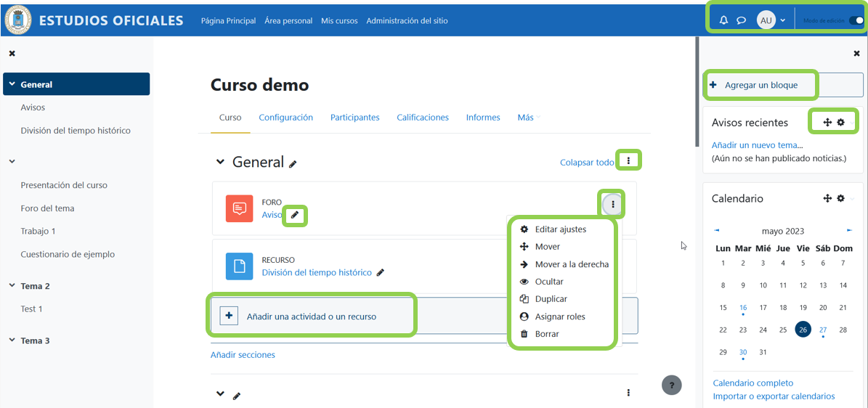Close the left course index drawer
The height and width of the screenshot is (408, 868).
coord(12,53)
